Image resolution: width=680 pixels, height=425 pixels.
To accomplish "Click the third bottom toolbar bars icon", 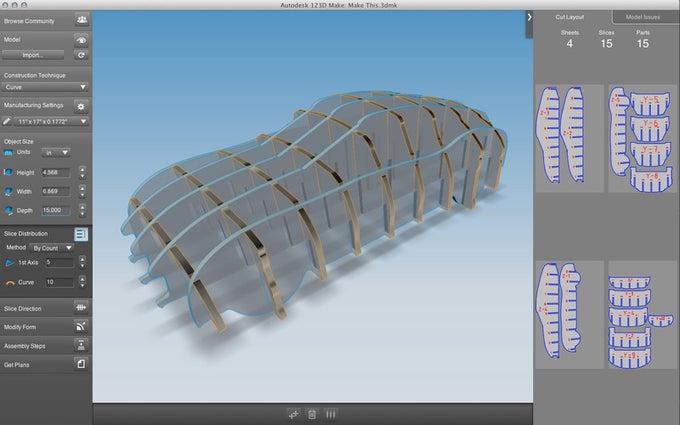I will tap(330, 414).
